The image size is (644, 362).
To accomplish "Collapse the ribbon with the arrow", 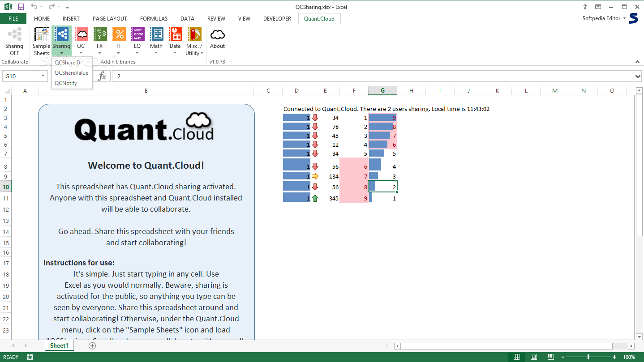I will [637, 62].
